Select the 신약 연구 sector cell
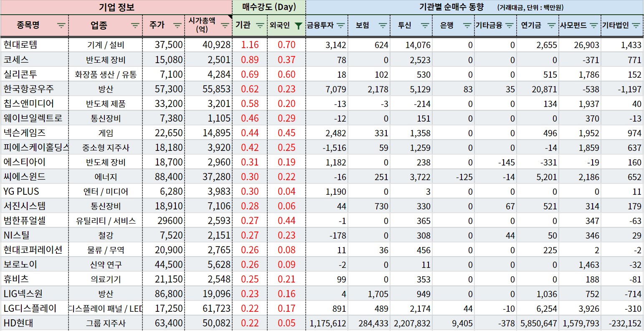The width and height of the screenshot is (644, 331). 106,265
